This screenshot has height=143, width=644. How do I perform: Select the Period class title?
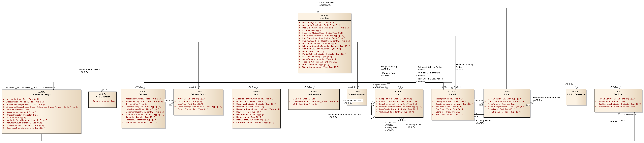452,94
